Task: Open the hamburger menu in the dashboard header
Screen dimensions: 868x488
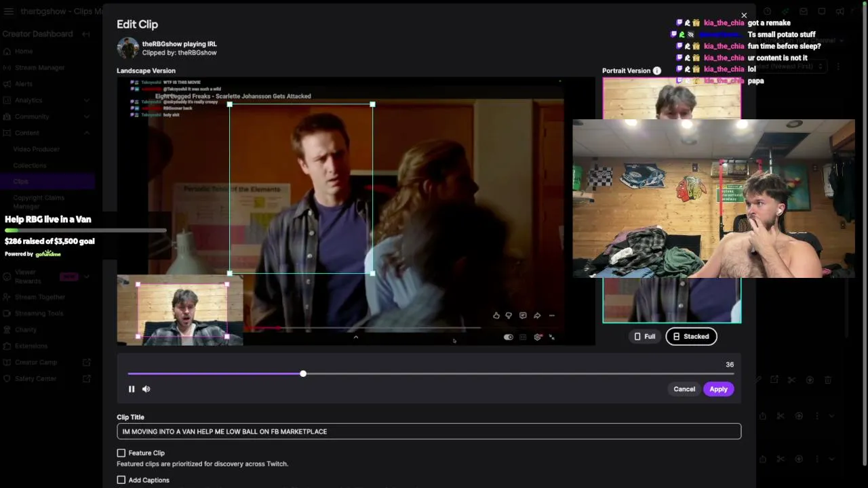Action: [x=9, y=12]
